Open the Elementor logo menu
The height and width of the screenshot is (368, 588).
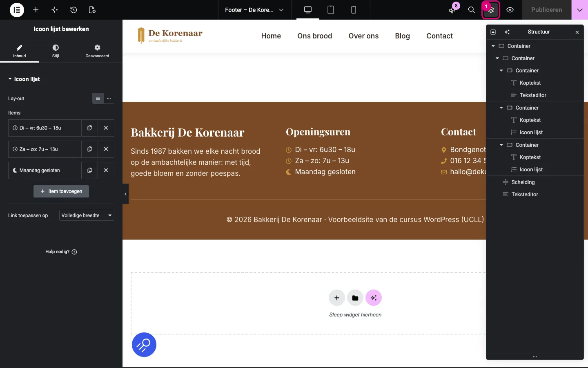tap(17, 10)
